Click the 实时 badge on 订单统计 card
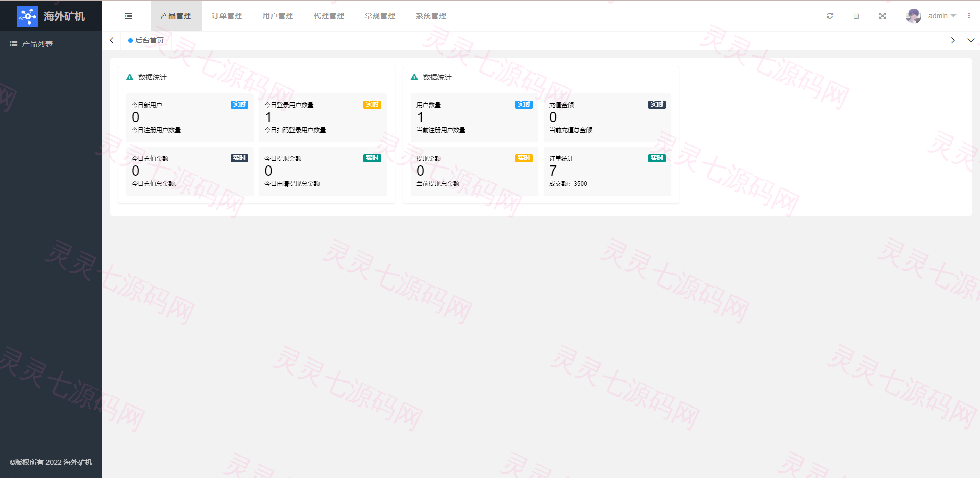 [657, 158]
